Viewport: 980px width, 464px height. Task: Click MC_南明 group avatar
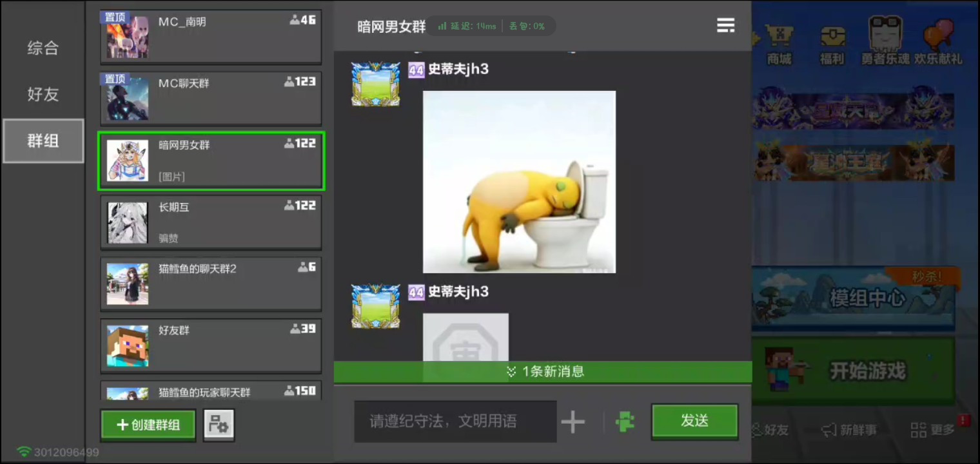128,37
